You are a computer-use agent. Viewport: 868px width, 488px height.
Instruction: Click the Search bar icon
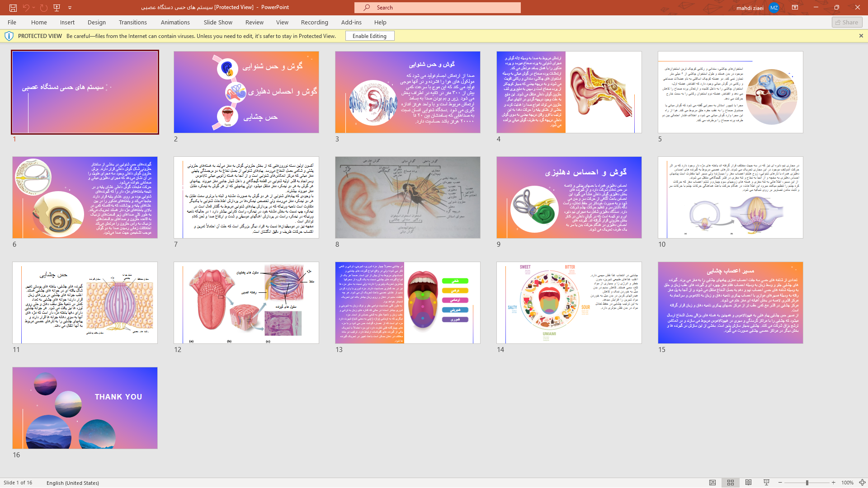(366, 7)
